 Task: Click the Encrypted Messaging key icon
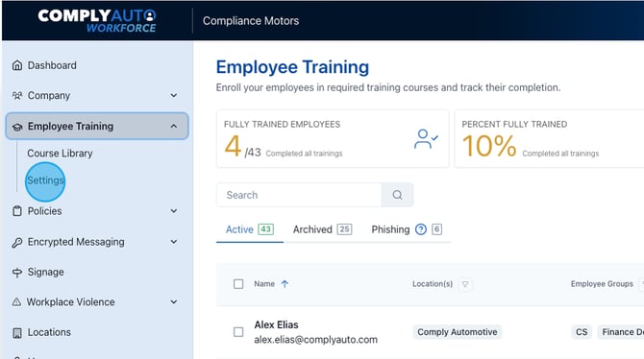click(17, 243)
